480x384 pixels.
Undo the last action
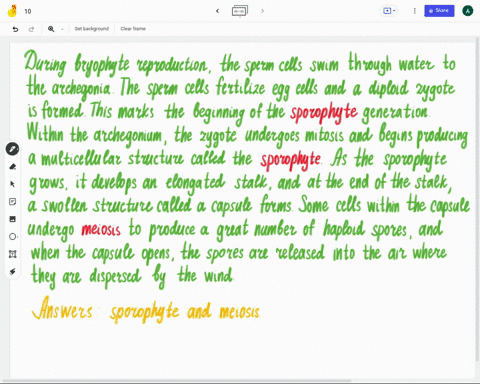click(x=15, y=29)
